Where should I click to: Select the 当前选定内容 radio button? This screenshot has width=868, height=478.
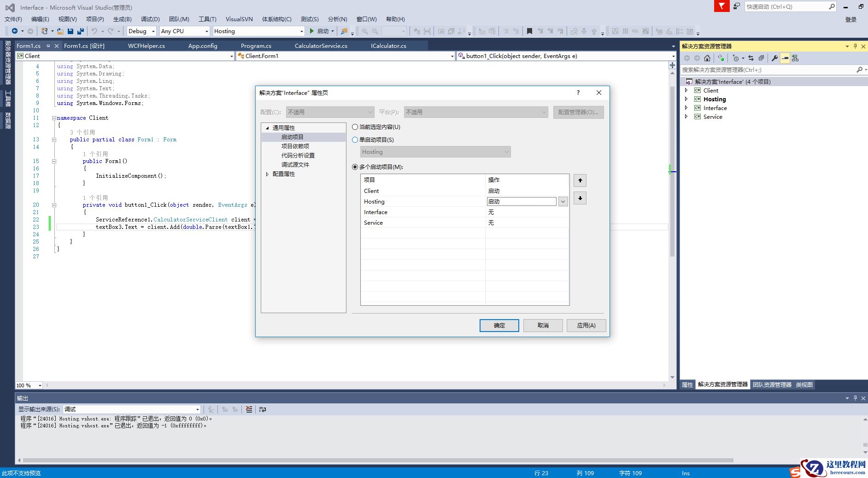point(355,127)
